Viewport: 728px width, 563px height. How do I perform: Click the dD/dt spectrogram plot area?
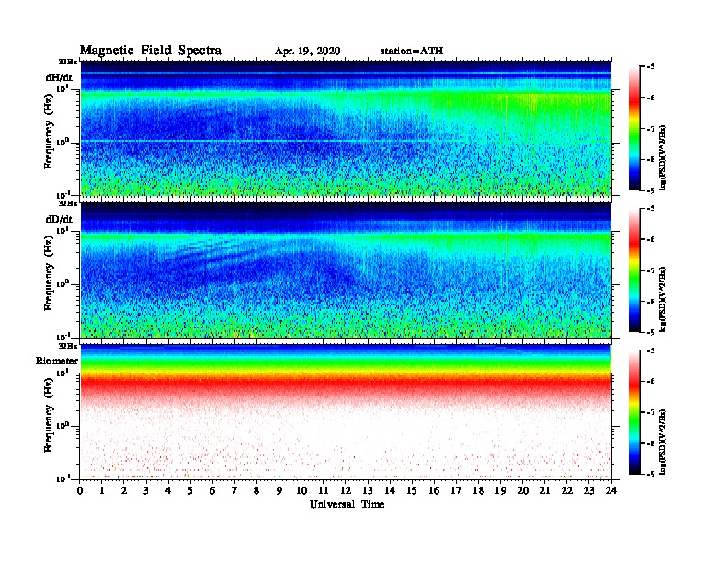point(346,270)
